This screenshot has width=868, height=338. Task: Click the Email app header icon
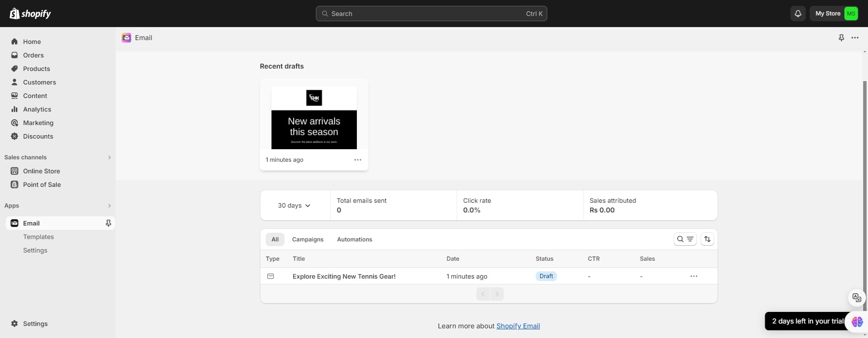tap(126, 38)
